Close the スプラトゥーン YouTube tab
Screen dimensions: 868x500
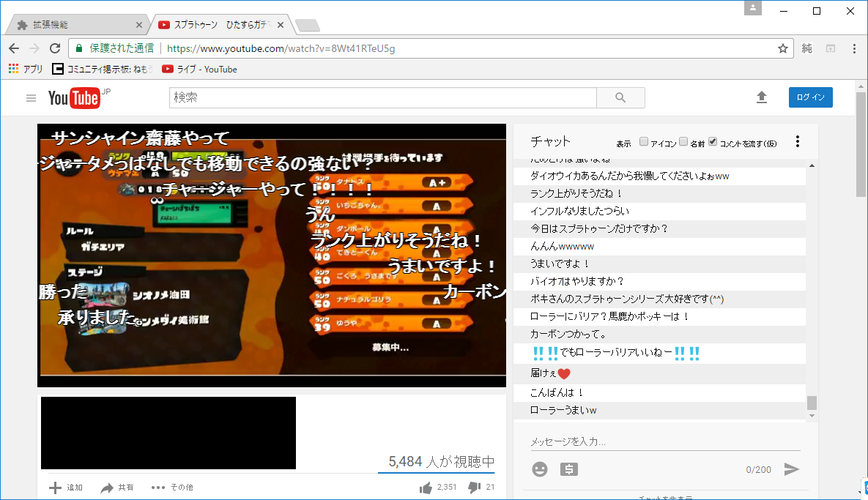coord(281,25)
